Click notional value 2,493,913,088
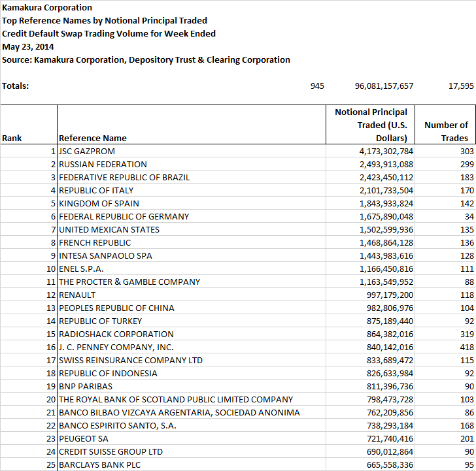 coord(370,164)
